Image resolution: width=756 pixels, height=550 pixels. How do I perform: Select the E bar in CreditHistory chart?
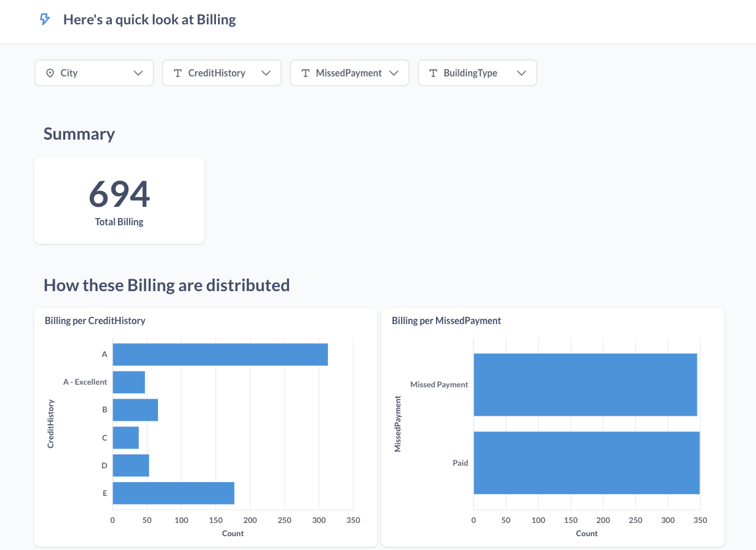coord(173,493)
